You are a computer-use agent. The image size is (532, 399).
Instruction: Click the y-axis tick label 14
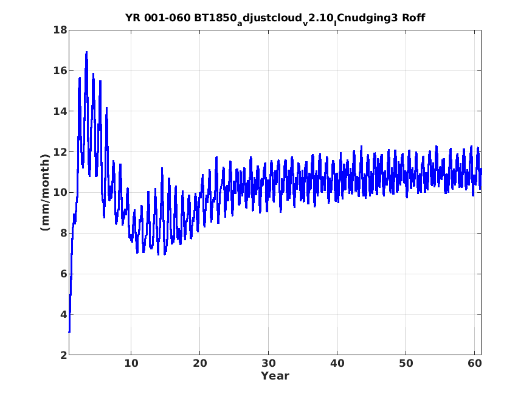pyautogui.click(x=60, y=111)
